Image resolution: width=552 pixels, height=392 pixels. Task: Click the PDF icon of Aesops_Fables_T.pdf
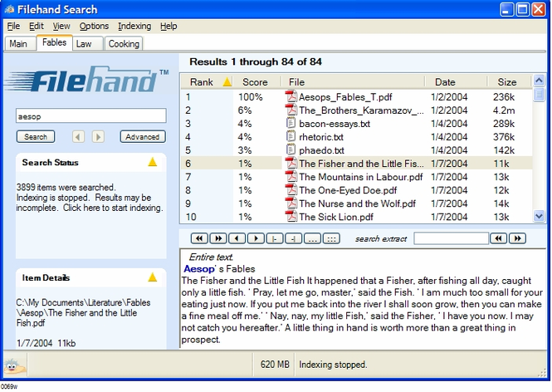[291, 96]
